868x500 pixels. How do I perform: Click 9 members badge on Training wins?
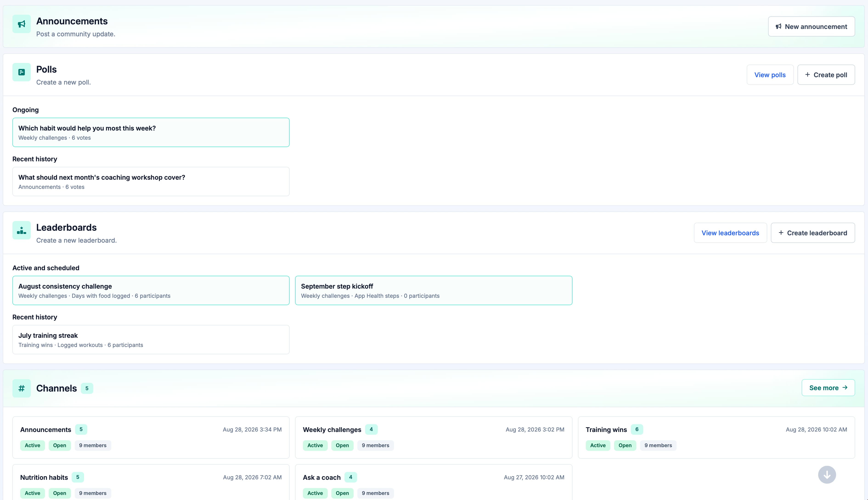[658, 445]
